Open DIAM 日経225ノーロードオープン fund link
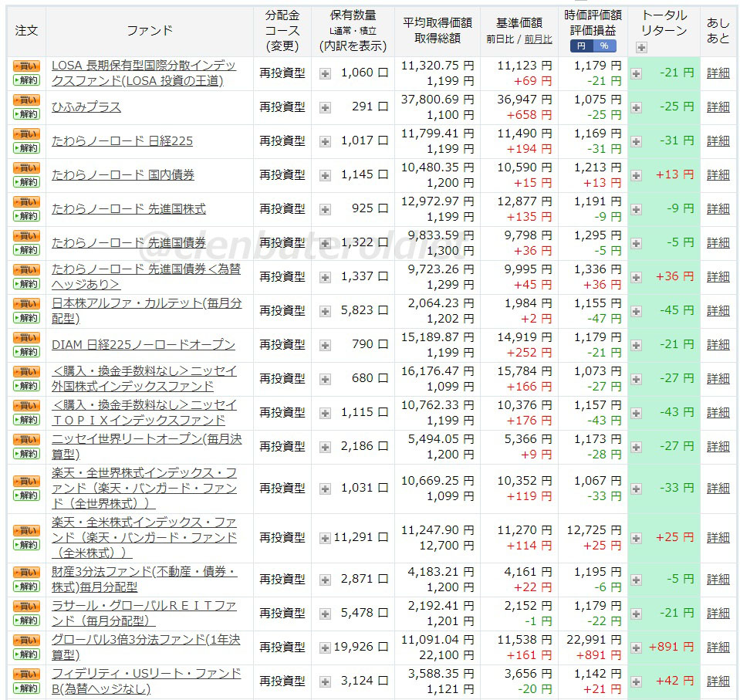 (144, 345)
